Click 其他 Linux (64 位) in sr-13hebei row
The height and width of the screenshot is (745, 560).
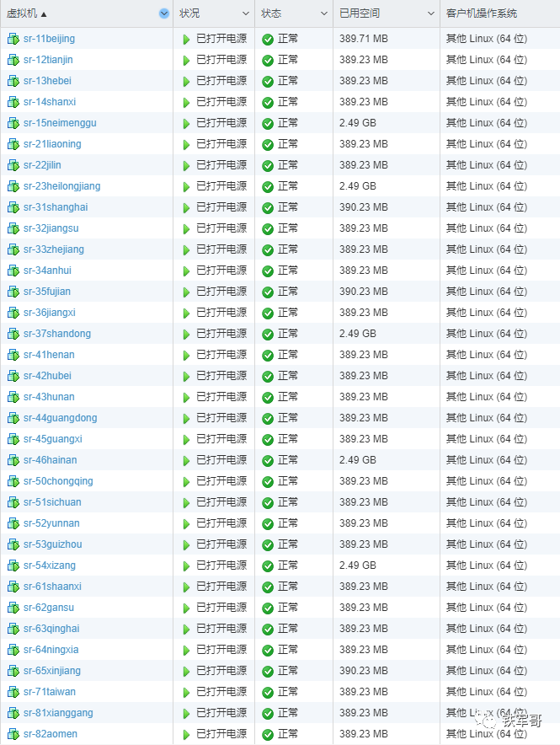pos(487,81)
